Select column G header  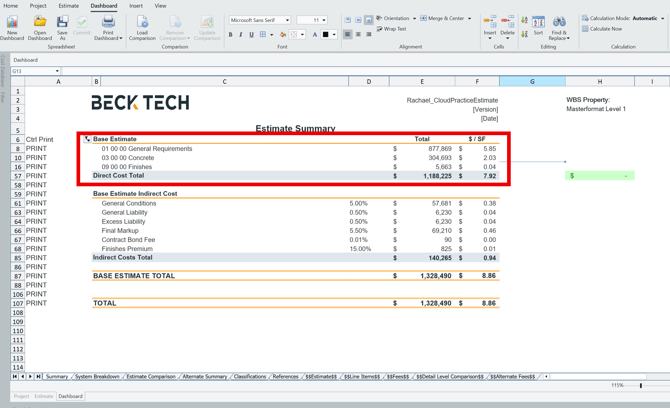pos(532,81)
